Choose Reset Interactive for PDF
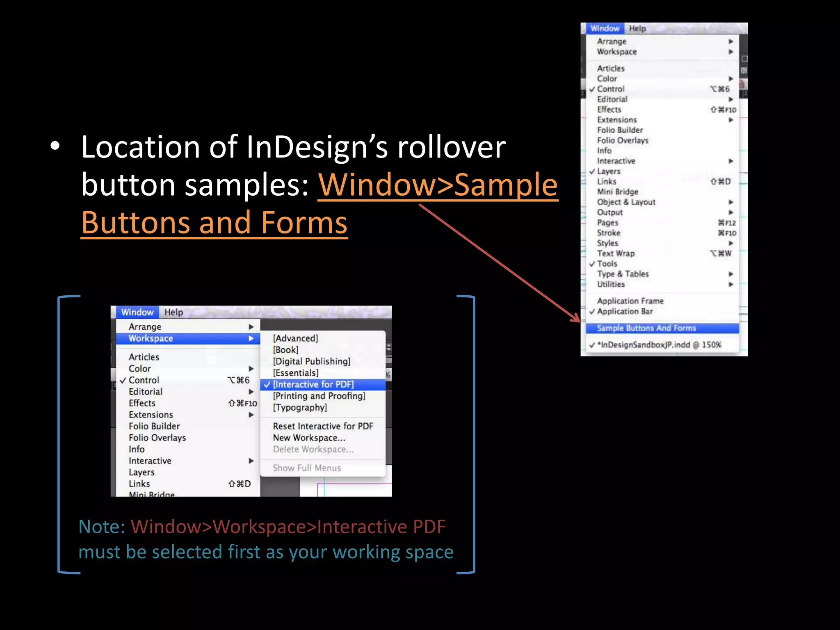Image resolution: width=840 pixels, height=630 pixels. [x=323, y=426]
